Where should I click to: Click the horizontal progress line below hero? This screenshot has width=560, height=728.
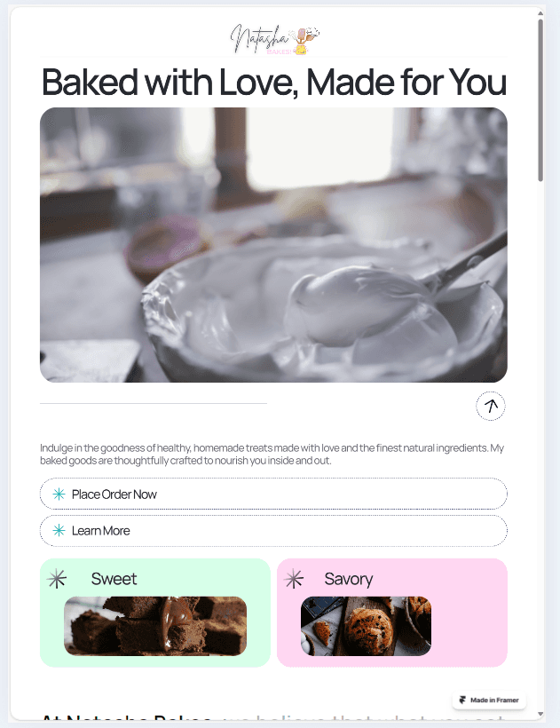(154, 403)
